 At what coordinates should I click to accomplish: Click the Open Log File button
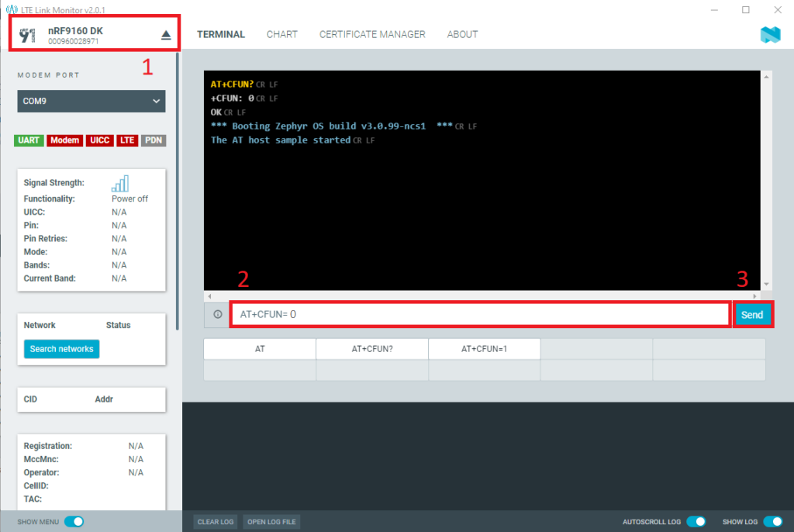pyautogui.click(x=271, y=522)
